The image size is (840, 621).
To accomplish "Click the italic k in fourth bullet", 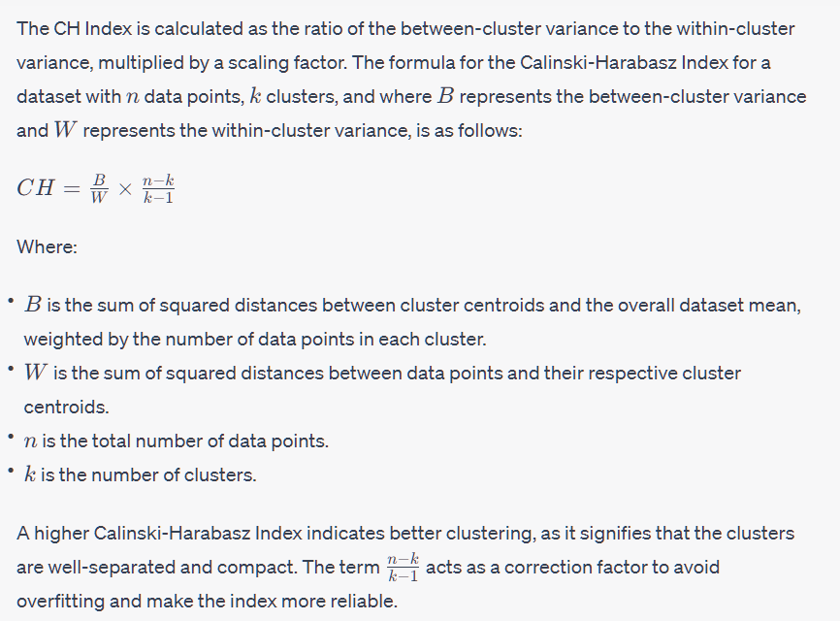I will coord(30,474).
